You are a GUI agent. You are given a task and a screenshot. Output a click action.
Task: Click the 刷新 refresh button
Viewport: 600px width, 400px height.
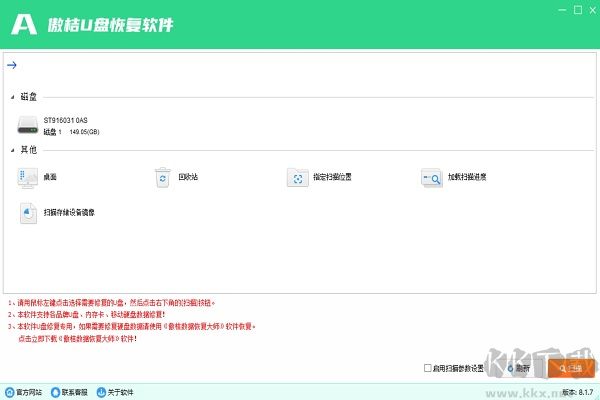click(518, 368)
